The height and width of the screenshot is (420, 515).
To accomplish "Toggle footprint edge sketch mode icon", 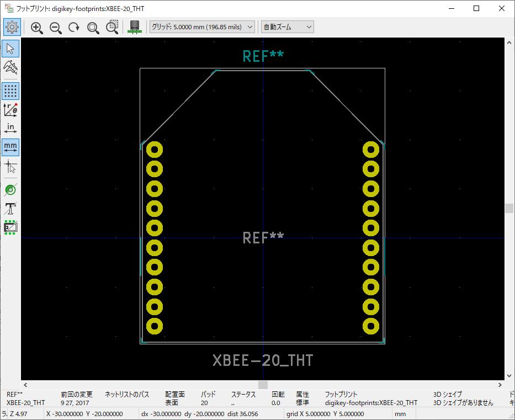I will (10, 227).
